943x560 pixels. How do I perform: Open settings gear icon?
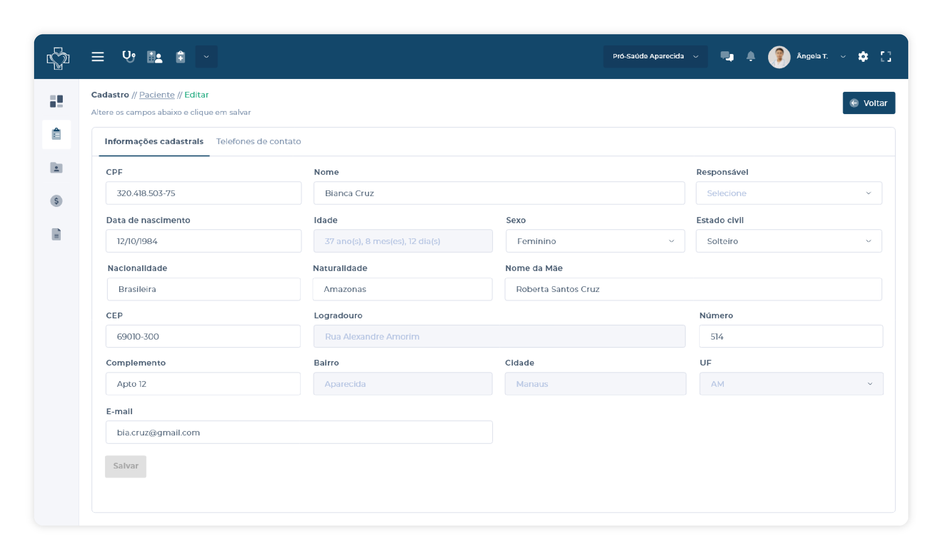[x=863, y=57]
